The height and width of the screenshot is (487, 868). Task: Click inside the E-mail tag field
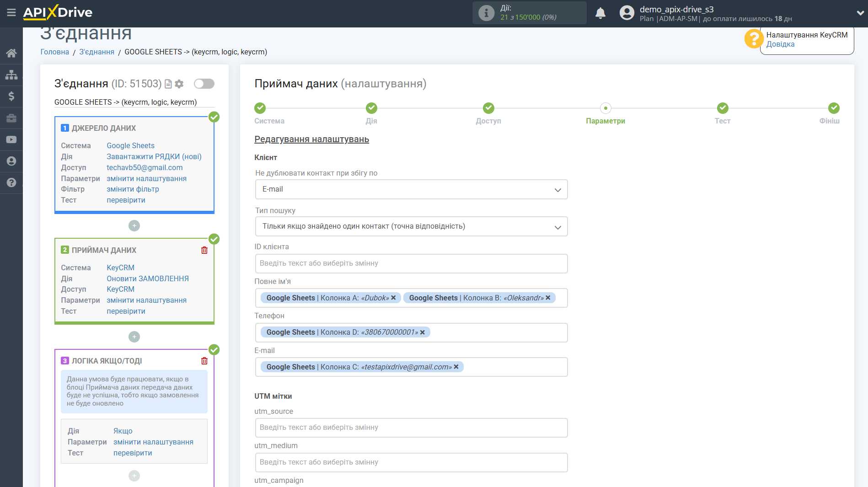coord(411,367)
